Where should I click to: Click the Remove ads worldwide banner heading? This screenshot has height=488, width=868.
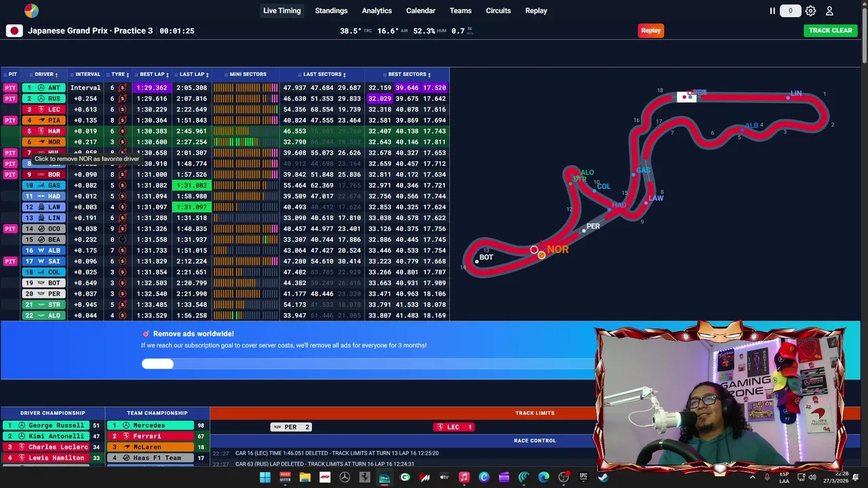pyautogui.click(x=193, y=333)
